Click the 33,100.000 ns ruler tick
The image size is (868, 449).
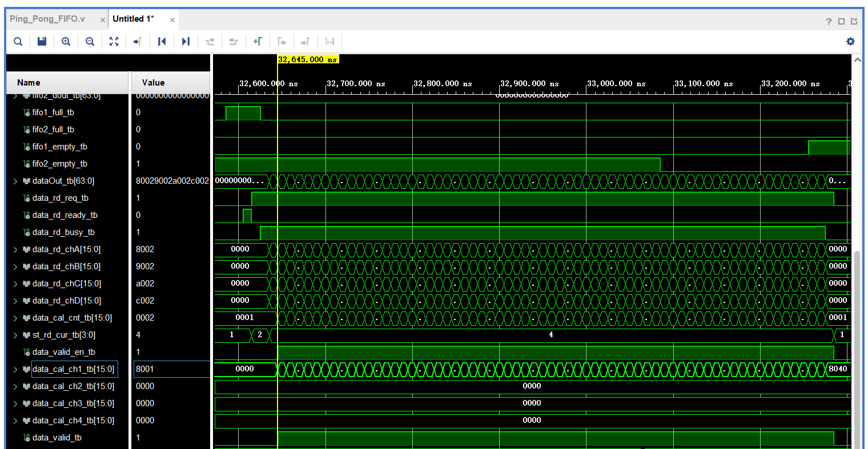[x=703, y=83]
